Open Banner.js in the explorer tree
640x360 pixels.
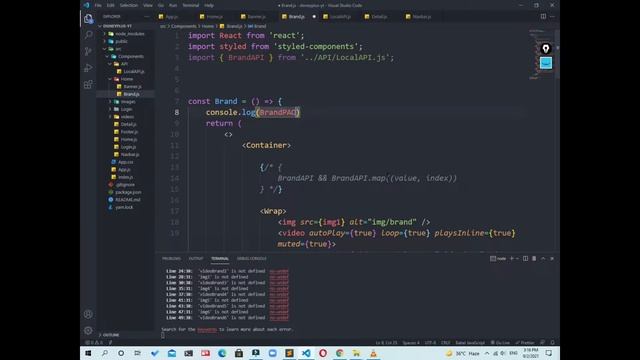133,87
